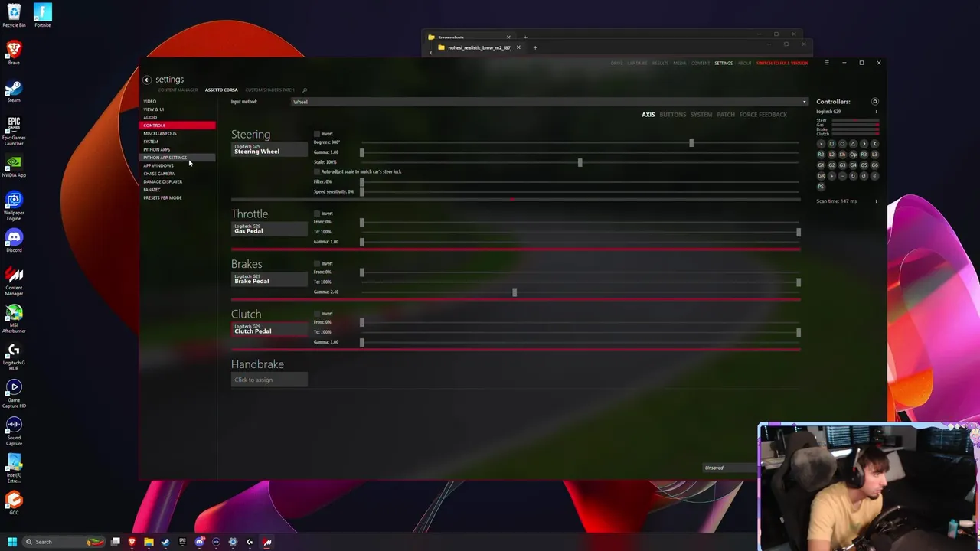This screenshot has height=551, width=980.
Task: Open the Custom Shaders Patch settings tab
Action: pos(269,90)
